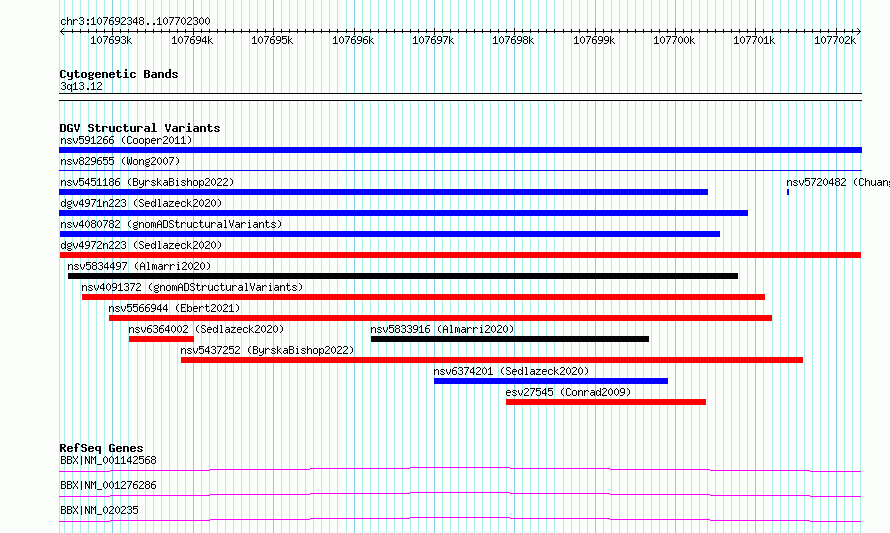
Task: Click the 3q13.12 cytogenetic band outline
Action: tap(460, 97)
